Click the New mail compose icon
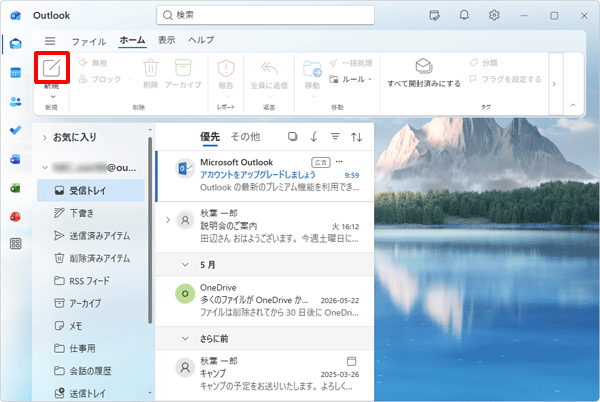The width and height of the screenshot is (600, 402). 52,68
